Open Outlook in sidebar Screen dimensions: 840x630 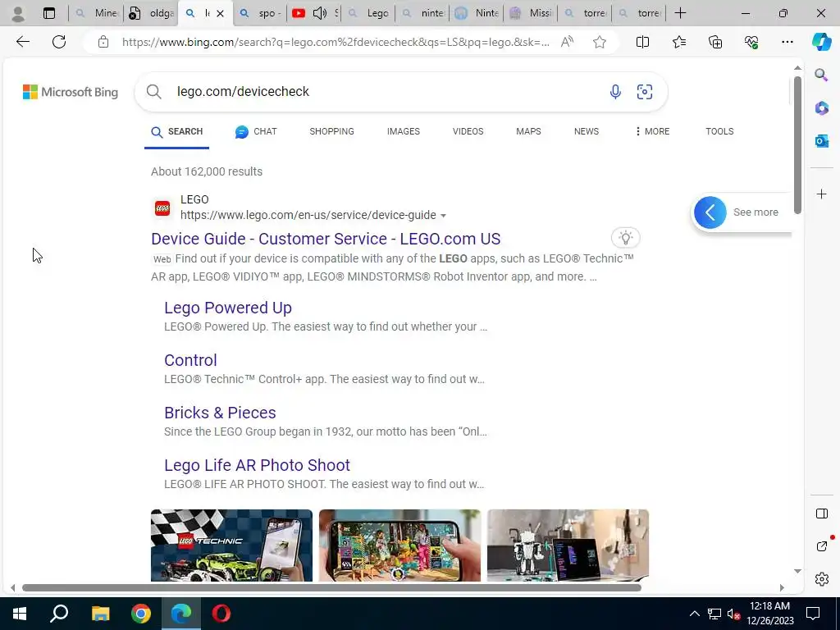pyautogui.click(x=821, y=141)
